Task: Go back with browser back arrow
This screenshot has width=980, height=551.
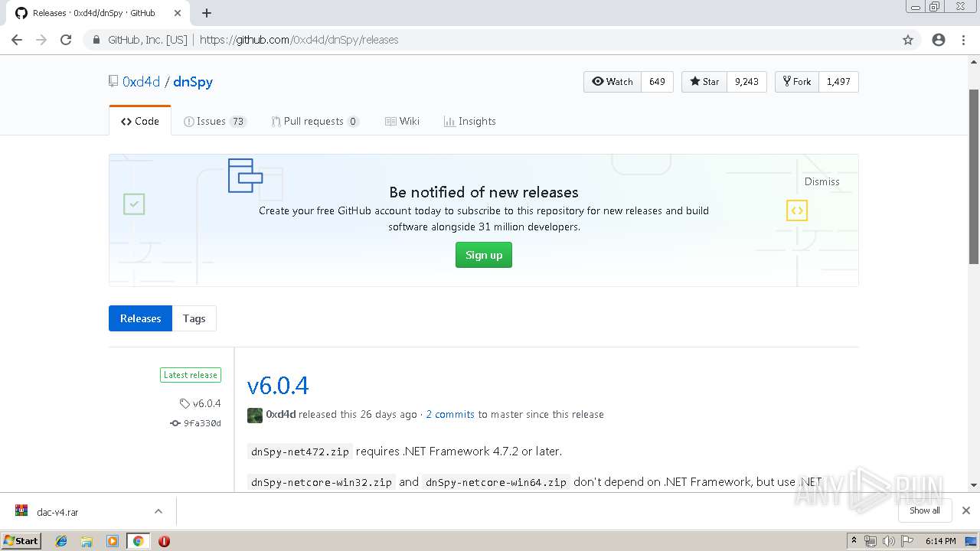Action: (x=17, y=40)
